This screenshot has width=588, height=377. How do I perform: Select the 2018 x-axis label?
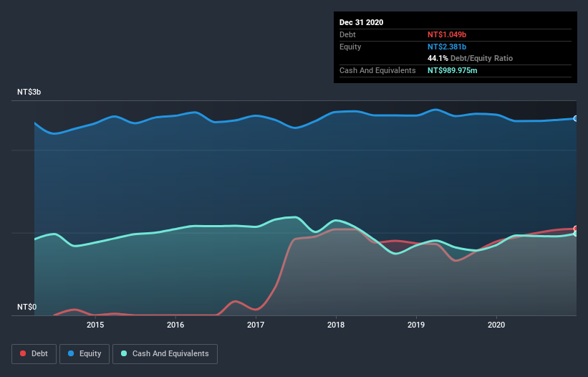336,325
